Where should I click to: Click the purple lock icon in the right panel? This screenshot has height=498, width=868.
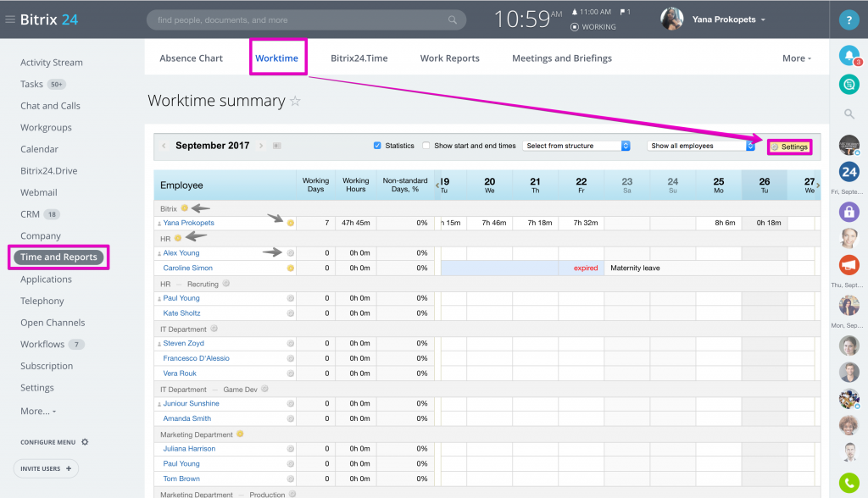(849, 212)
